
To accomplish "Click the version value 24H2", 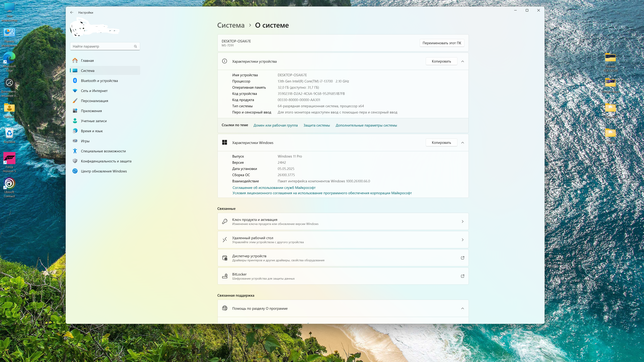I will (x=282, y=163).
